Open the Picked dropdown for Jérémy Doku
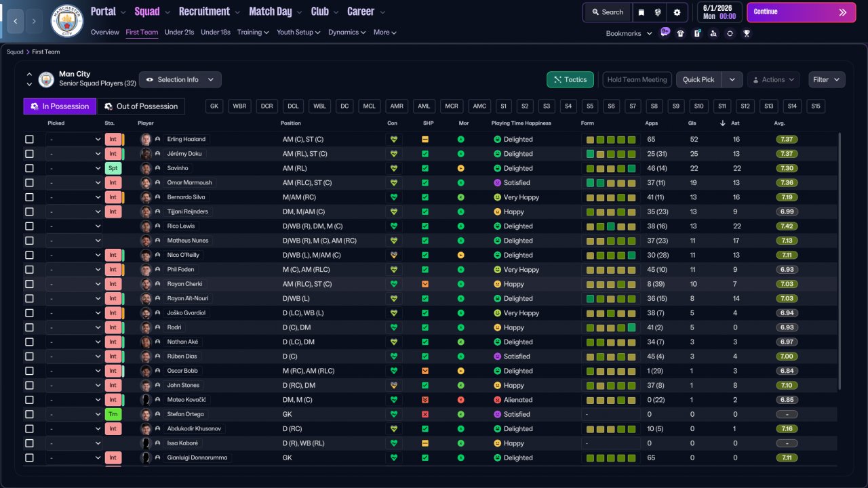The width and height of the screenshot is (868, 488). [74, 154]
